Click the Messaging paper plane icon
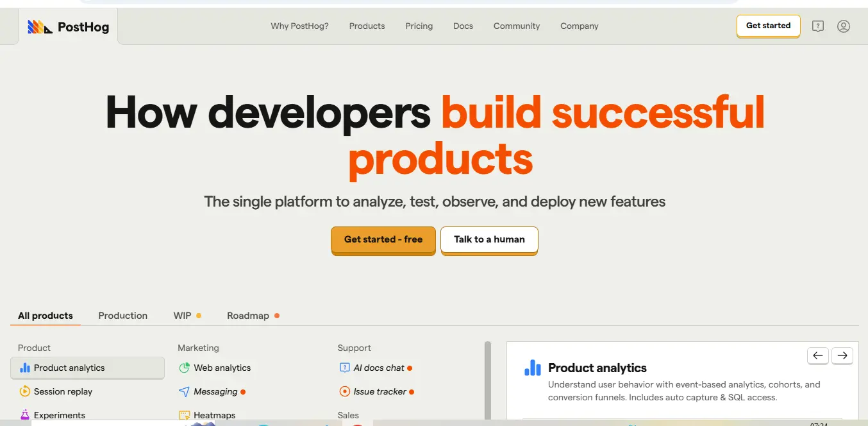The width and height of the screenshot is (868, 426). pos(185,391)
